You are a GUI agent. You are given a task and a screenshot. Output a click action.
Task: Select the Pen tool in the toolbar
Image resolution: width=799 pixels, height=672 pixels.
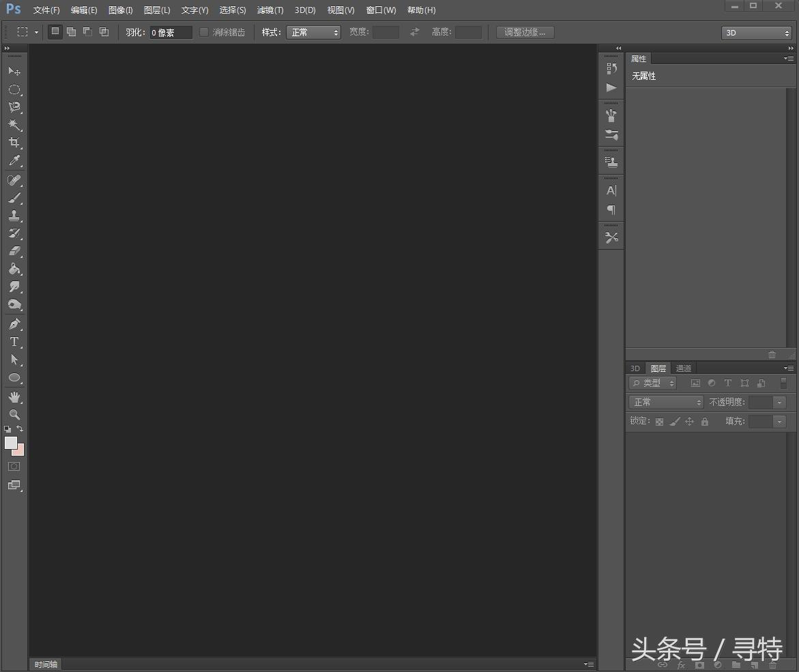coord(15,323)
